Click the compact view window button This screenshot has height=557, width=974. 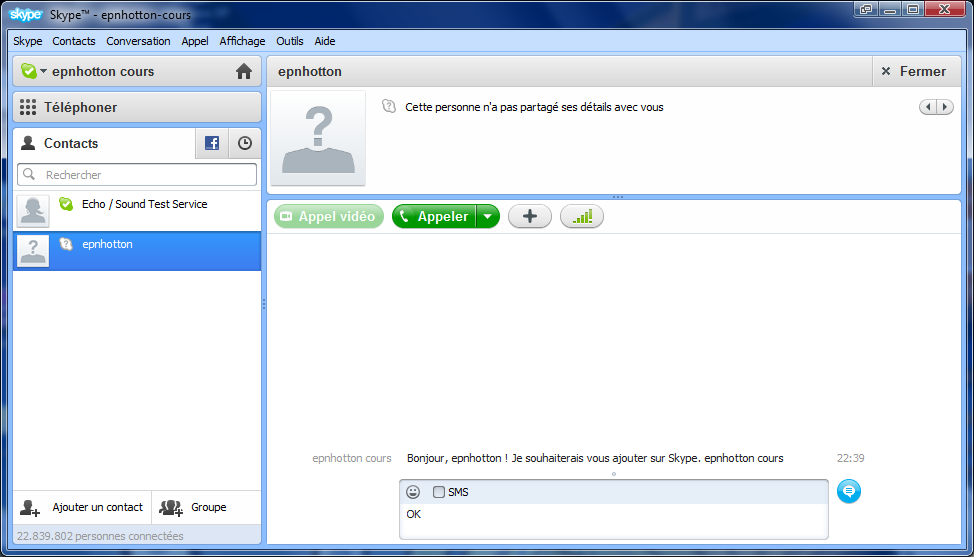(865, 9)
